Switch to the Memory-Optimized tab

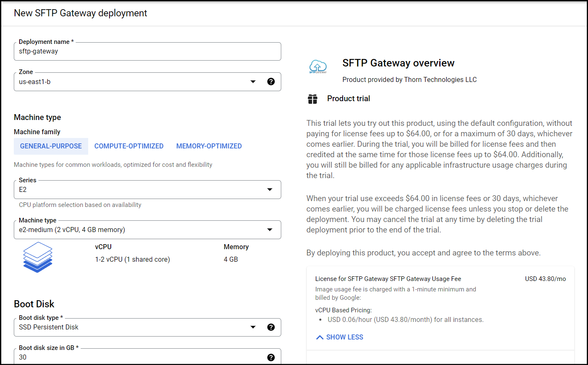(209, 146)
